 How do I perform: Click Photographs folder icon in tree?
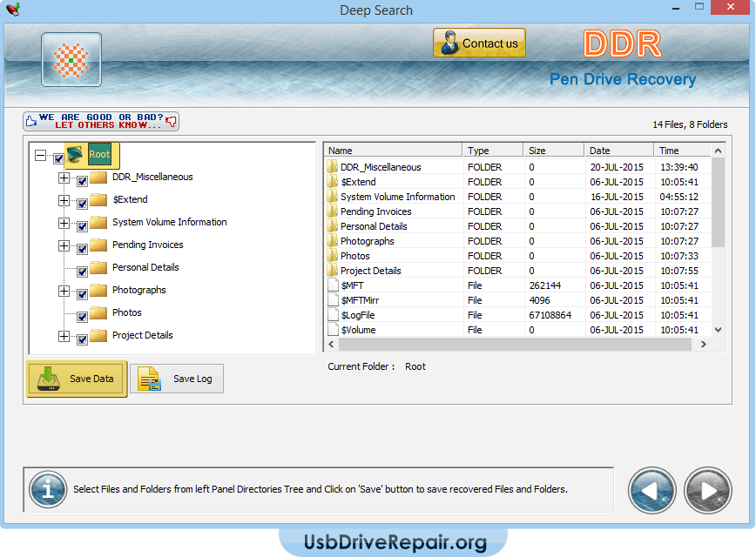pos(98,290)
